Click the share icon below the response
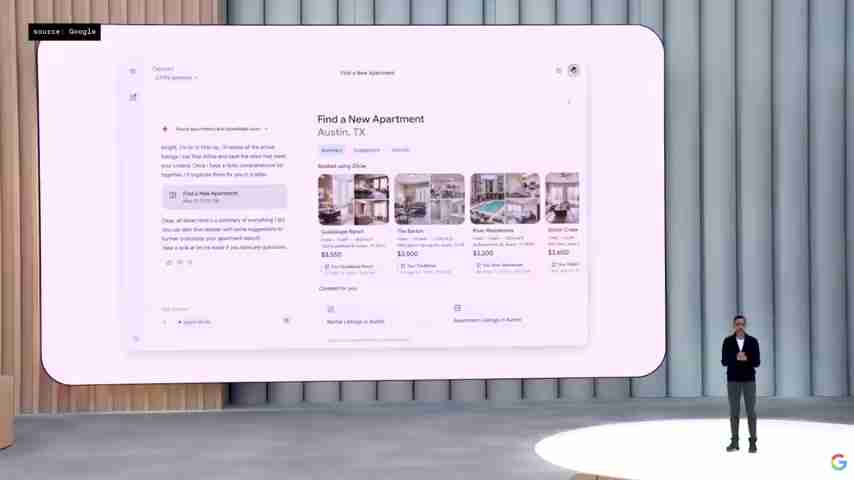 point(190,262)
